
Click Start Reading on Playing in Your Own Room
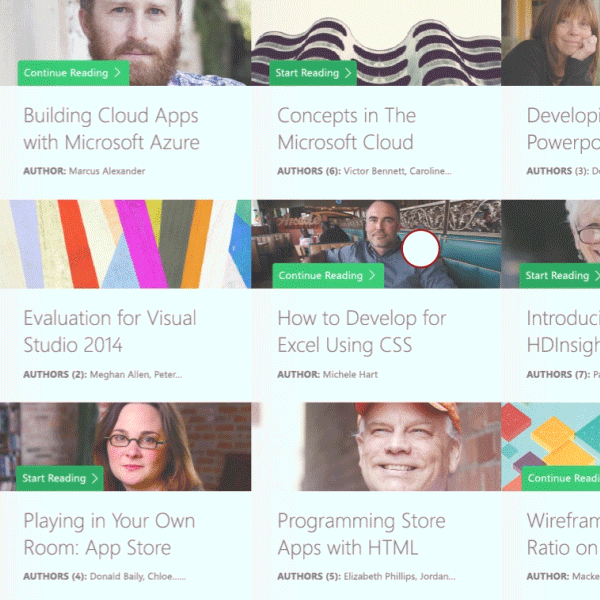(x=60, y=478)
